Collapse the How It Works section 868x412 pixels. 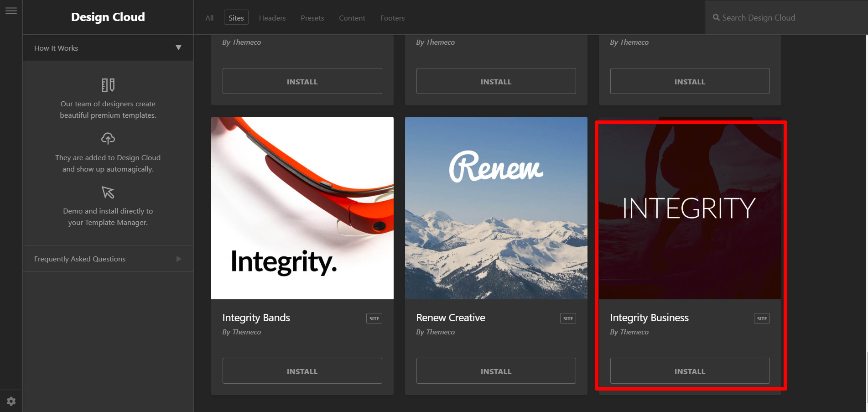[x=108, y=48]
